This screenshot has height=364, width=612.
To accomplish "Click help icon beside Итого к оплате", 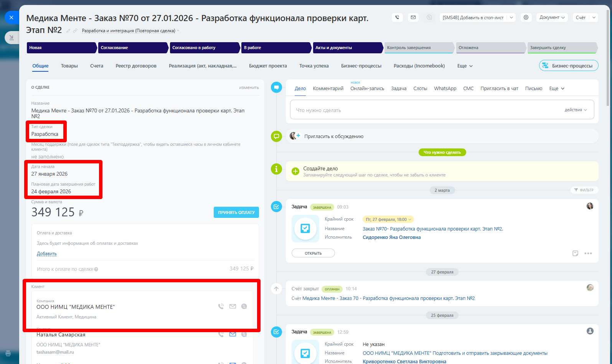I will tap(96, 269).
